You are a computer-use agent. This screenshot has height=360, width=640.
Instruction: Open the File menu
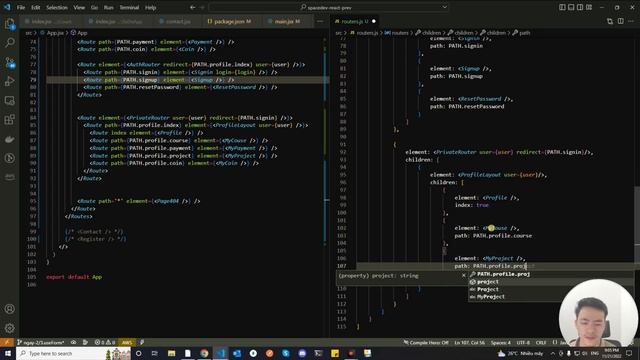tap(21, 7)
